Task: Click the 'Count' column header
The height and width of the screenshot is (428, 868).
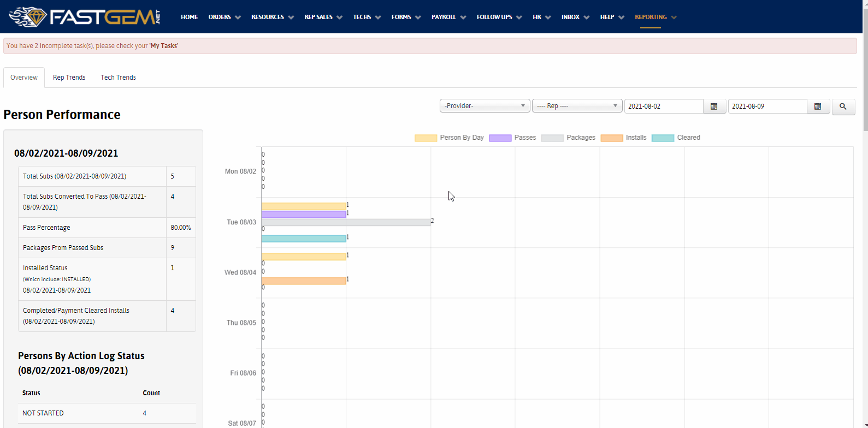Action: (x=151, y=393)
